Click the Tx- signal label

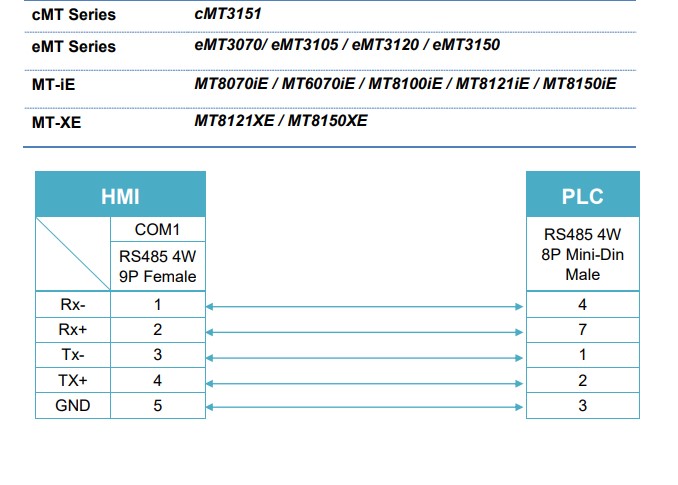tap(73, 355)
